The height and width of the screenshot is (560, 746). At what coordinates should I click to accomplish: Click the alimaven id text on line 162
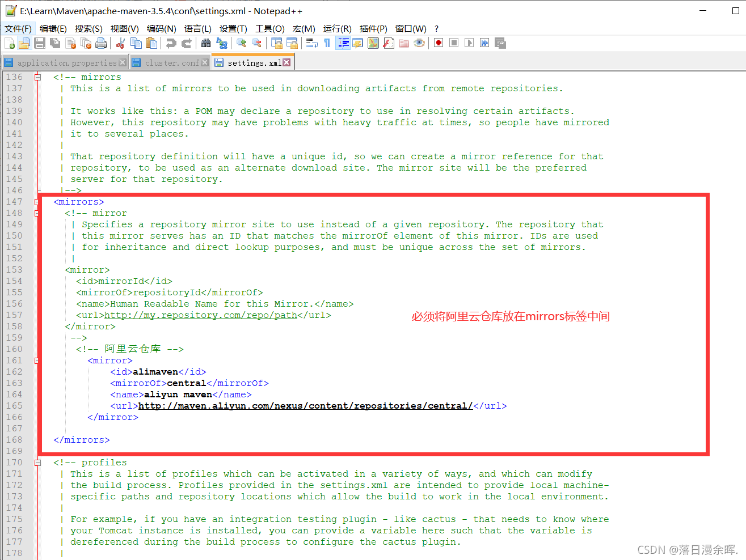[x=155, y=372]
